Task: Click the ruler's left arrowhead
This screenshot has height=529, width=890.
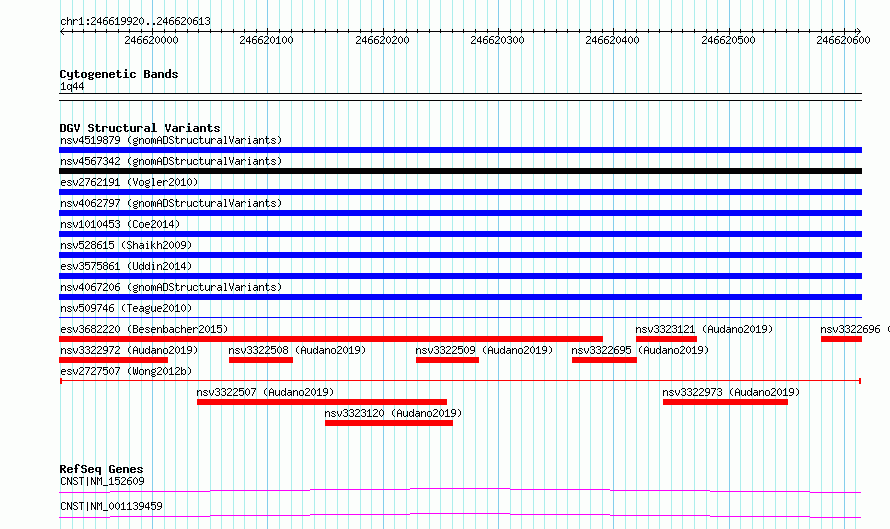Action: click(x=62, y=32)
